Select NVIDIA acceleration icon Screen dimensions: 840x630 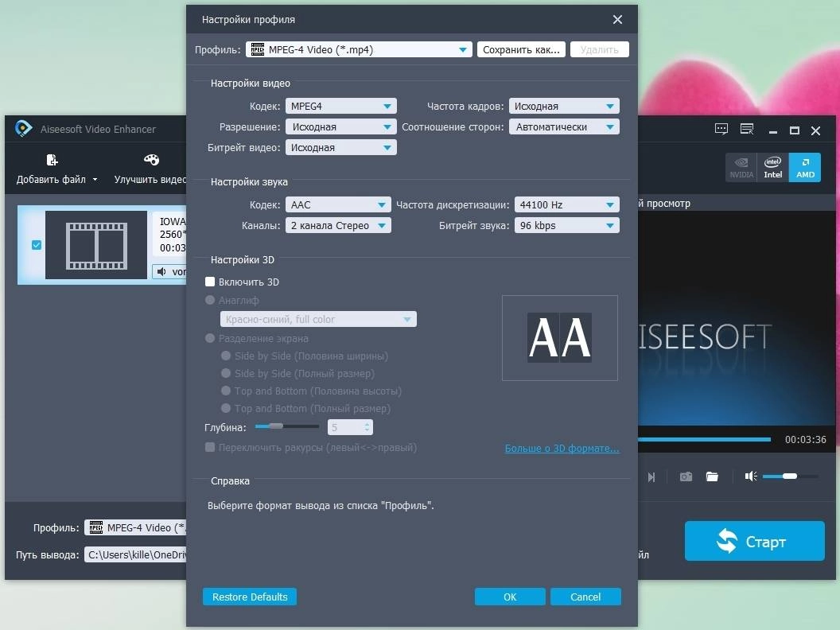tap(741, 168)
